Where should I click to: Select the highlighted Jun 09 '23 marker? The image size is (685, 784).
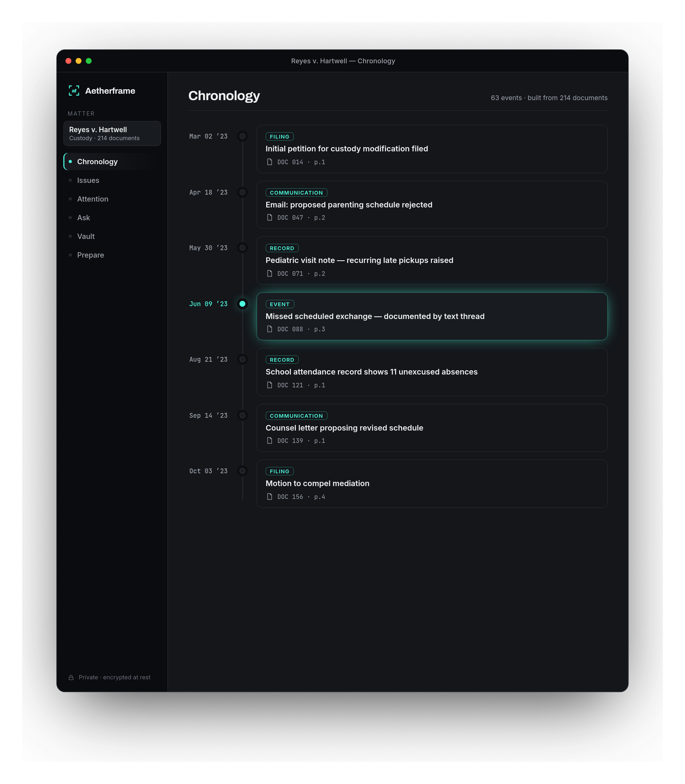click(242, 304)
